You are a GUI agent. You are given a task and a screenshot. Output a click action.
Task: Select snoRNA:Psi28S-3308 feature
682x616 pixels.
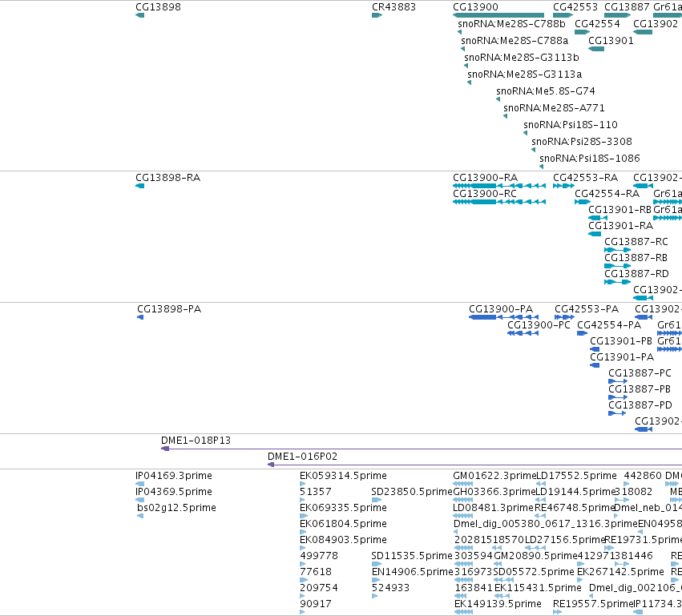click(x=533, y=150)
